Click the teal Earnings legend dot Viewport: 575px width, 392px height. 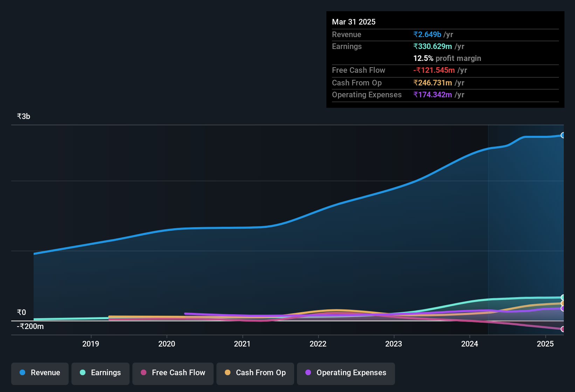(83, 373)
